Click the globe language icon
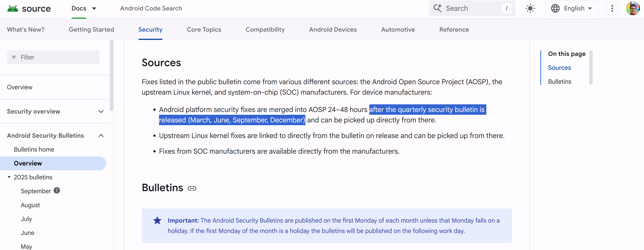Viewport: 644px width, 250px height. 555,9
